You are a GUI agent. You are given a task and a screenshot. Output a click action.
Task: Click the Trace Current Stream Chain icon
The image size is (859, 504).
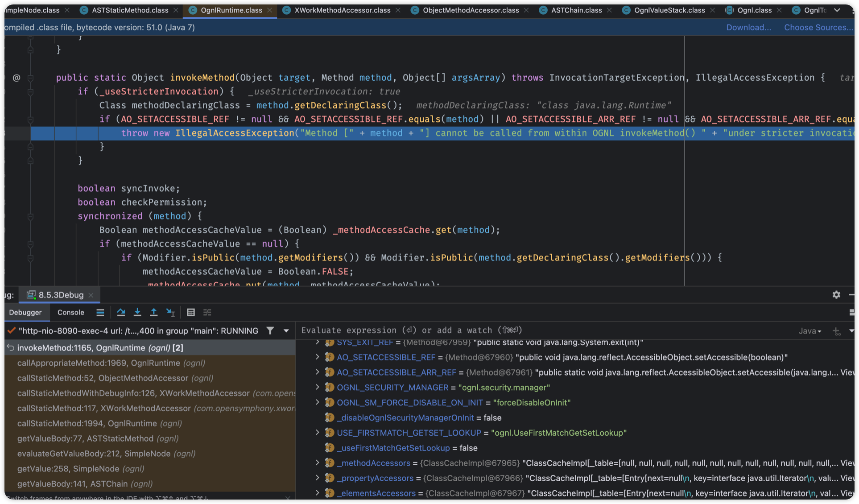[207, 313]
